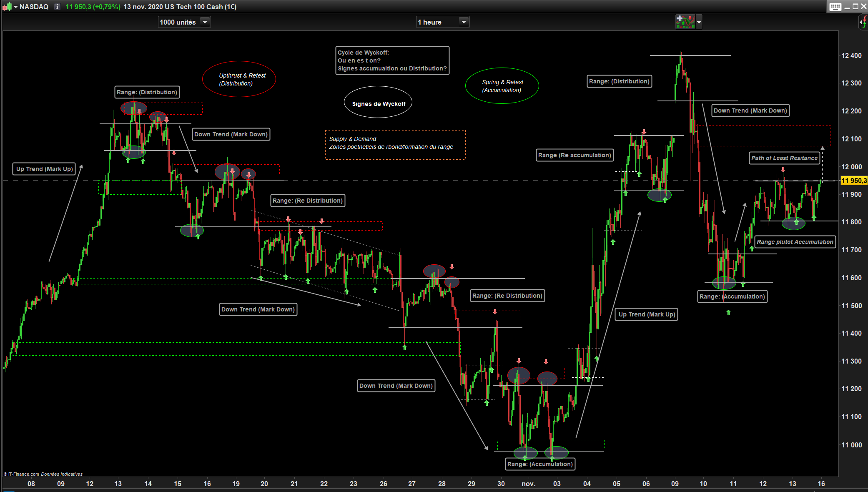Open the 1 heure timeframe dropdown
Viewport: 868px width, 492px height.
click(464, 22)
